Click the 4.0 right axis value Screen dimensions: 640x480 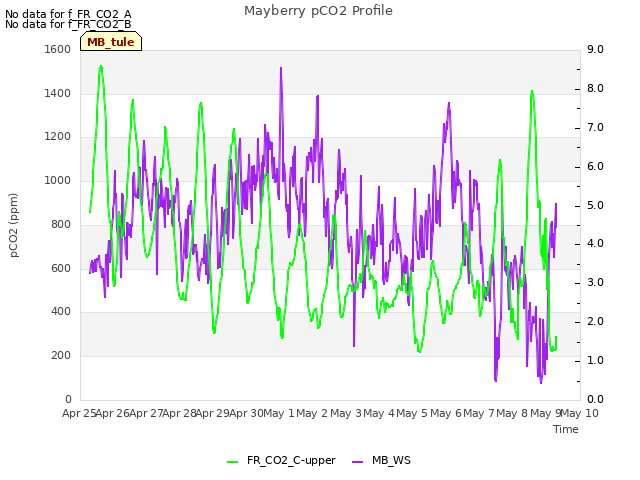[595, 244]
